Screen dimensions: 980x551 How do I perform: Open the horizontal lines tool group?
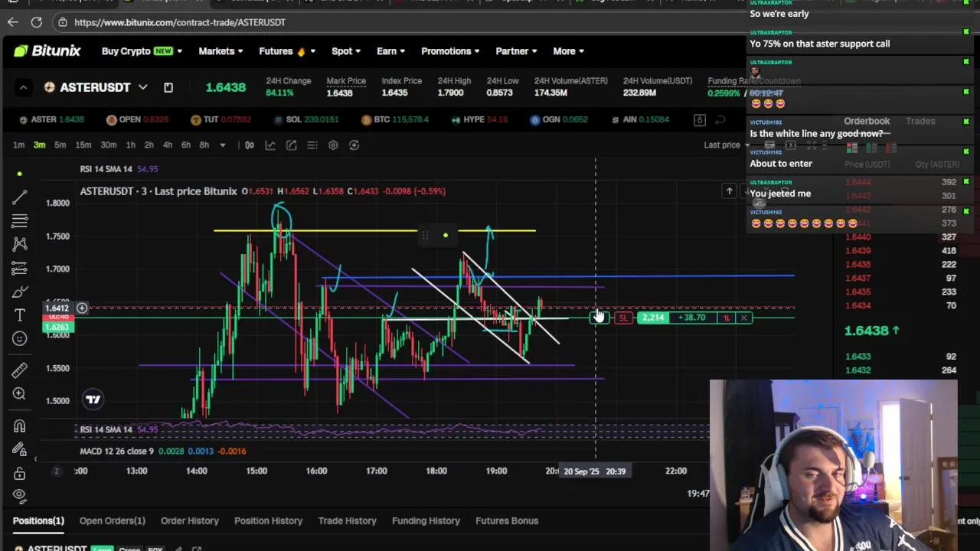point(20,221)
